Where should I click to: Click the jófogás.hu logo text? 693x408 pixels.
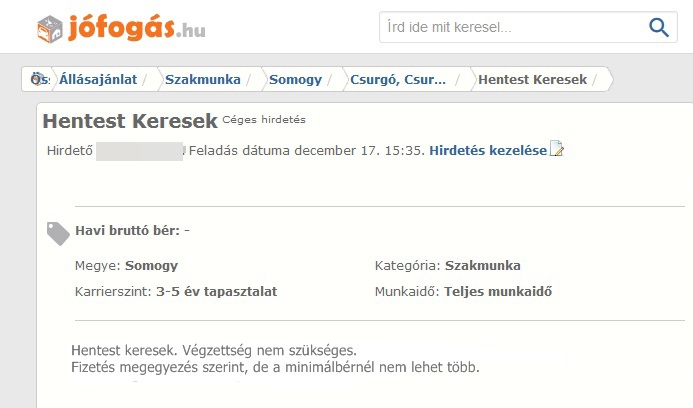(x=137, y=28)
